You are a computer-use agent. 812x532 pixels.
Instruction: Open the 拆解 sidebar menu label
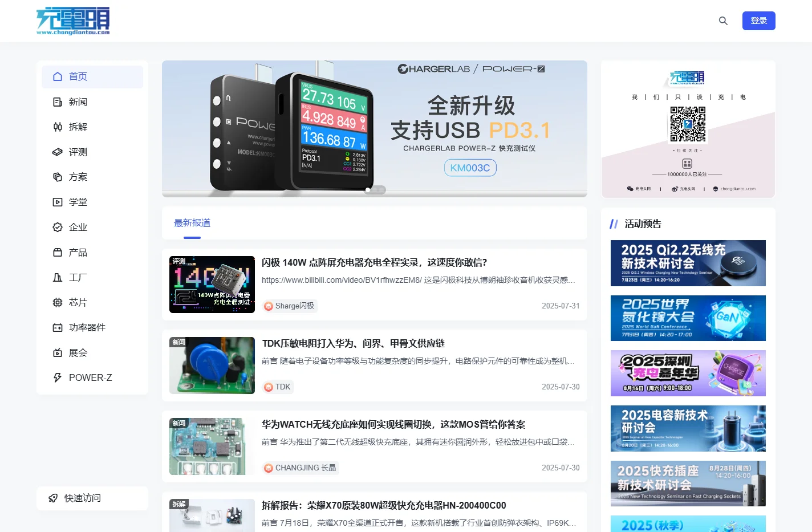click(x=78, y=127)
